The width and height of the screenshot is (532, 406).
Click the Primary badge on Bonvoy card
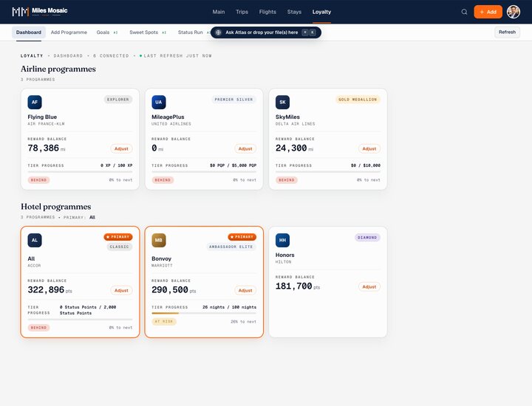click(x=242, y=236)
